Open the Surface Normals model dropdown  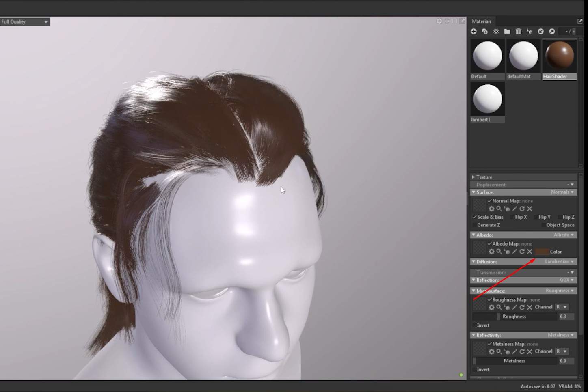(x=562, y=192)
